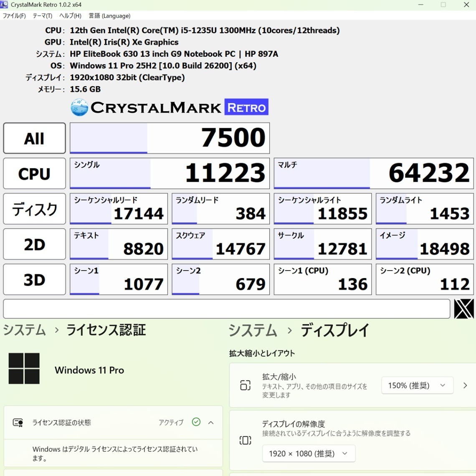Run the ディスク benchmark button
This screenshot has width=476, height=476.
34,209
